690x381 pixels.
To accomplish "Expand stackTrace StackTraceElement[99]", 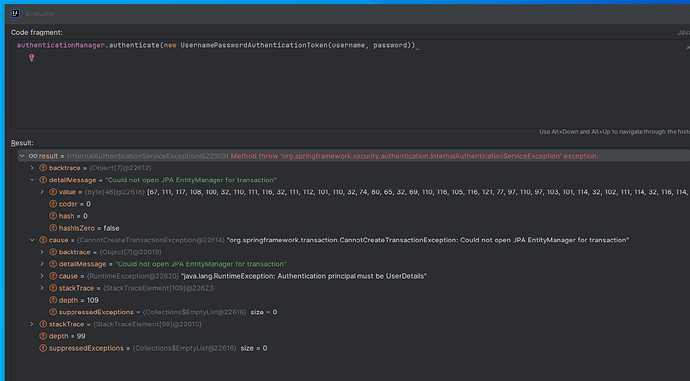I will point(32,324).
